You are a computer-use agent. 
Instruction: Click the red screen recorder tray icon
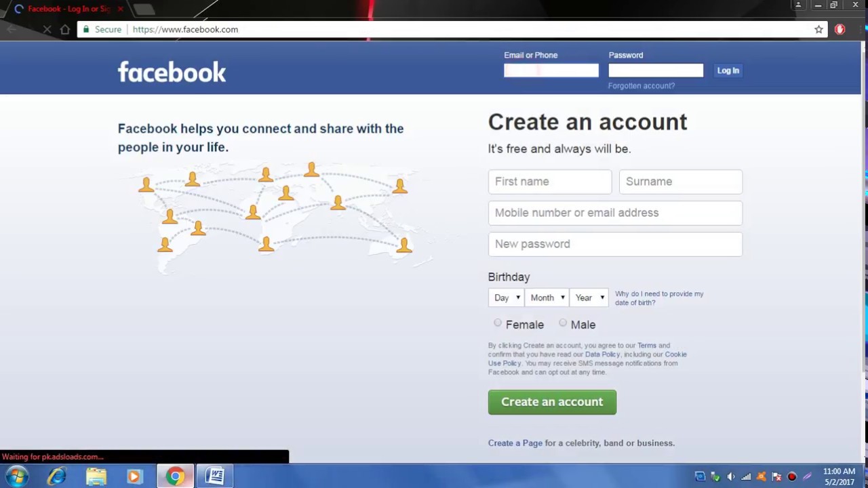791,476
